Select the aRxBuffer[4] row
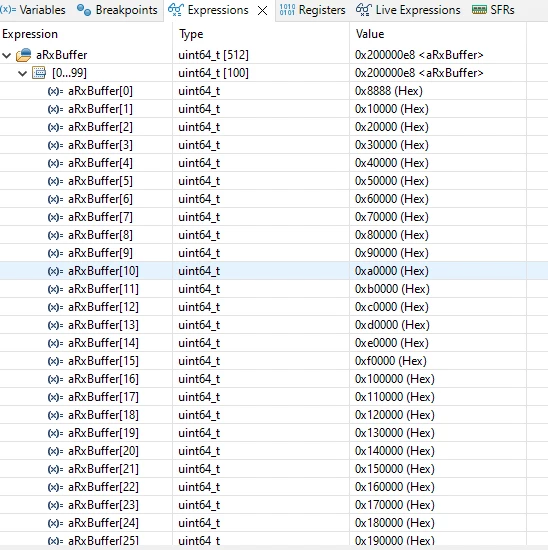The width and height of the screenshot is (548, 550). (x=274, y=163)
